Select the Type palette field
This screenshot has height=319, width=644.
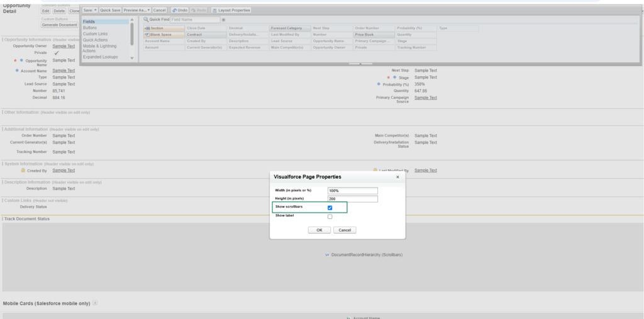(458, 28)
